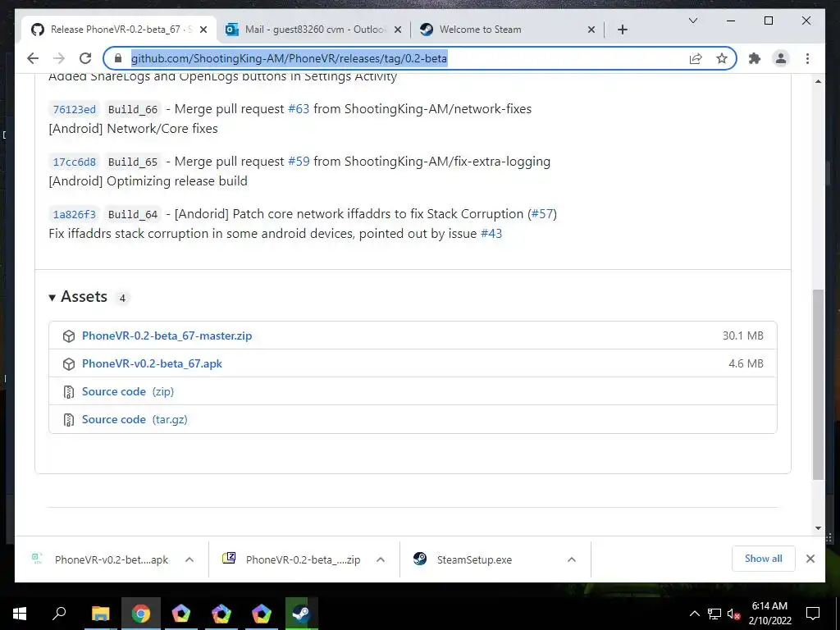Viewport: 840px width, 630px height.
Task: Open pull request #57 link
Action: 542,214
